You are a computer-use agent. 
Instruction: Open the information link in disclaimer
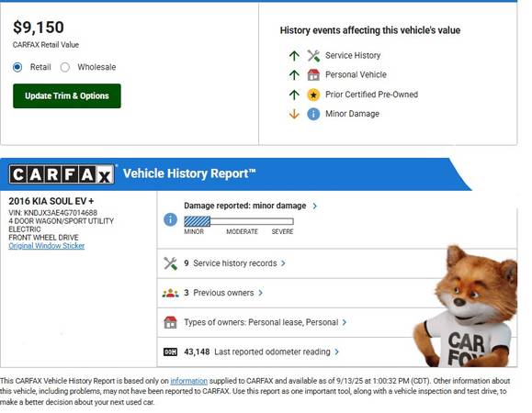coord(188,381)
